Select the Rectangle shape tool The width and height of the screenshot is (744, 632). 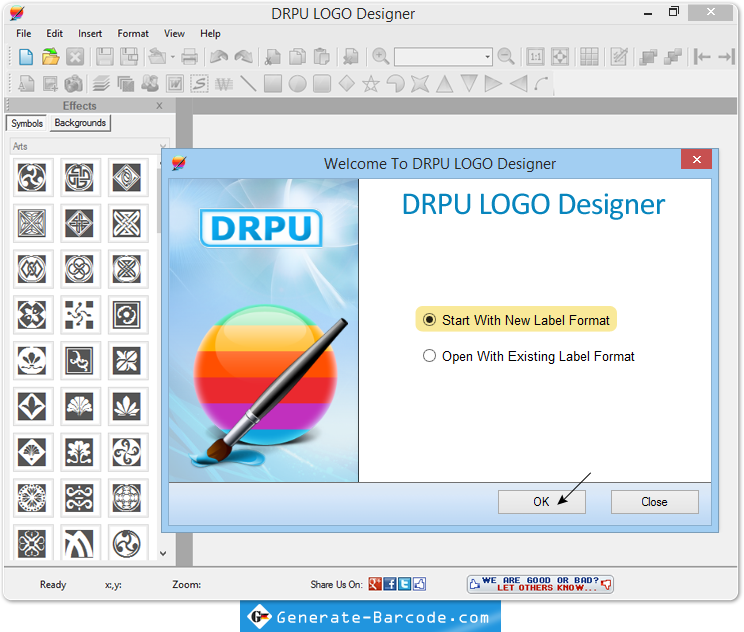pyautogui.click(x=273, y=84)
